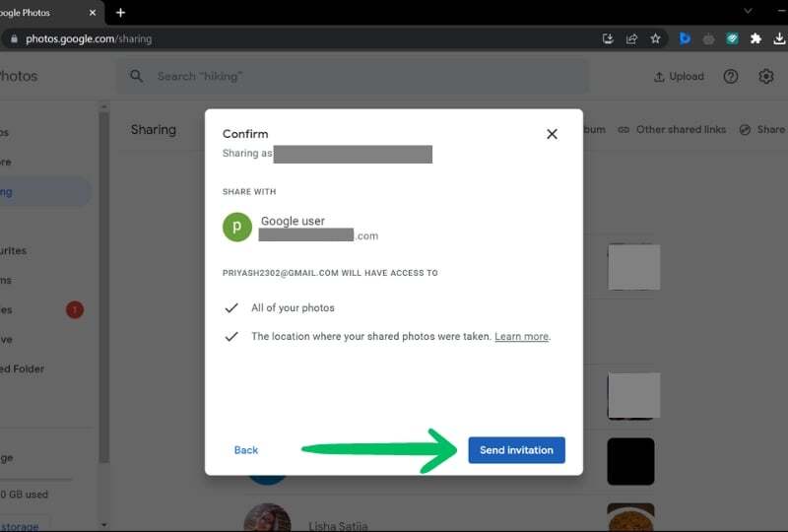Click the teal checkmark extension icon
This screenshot has width=788, height=532.
tap(732, 38)
